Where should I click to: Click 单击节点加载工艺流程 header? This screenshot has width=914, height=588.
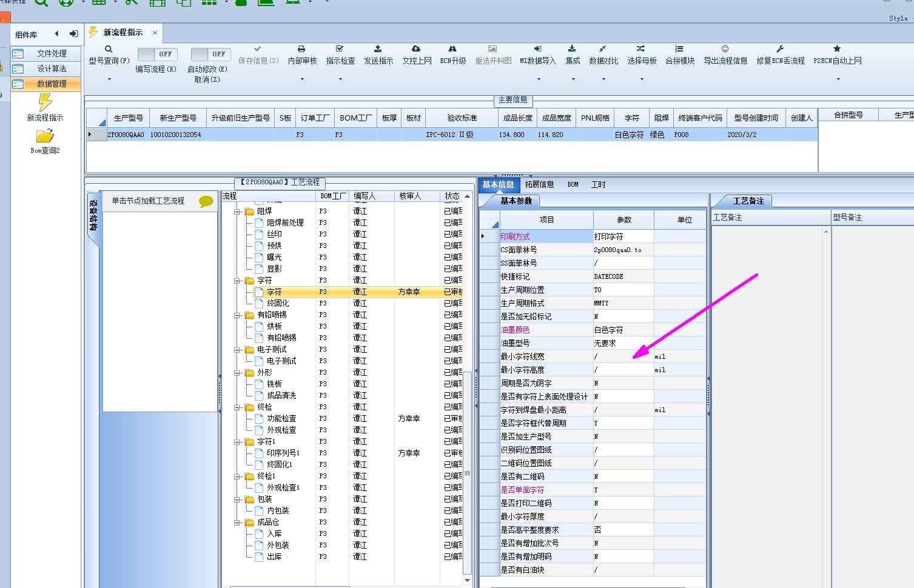coord(148,201)
